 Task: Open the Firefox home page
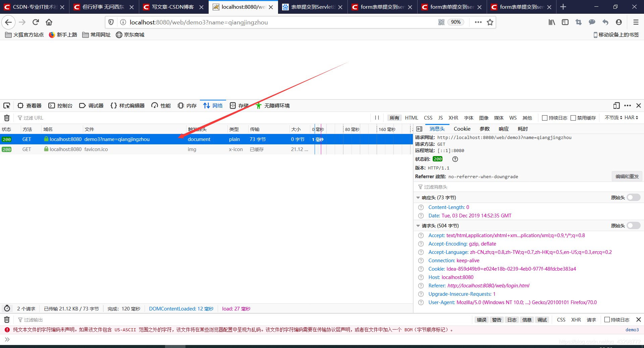tap(49, 22)
